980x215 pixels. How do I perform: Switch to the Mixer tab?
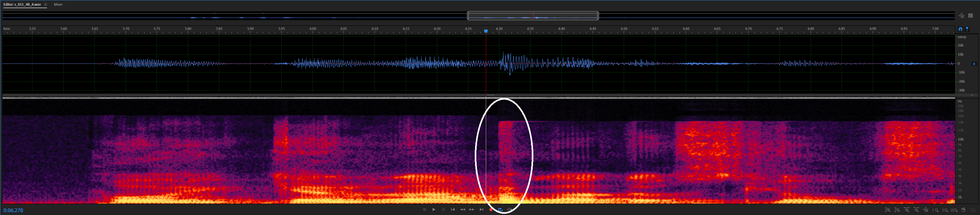[58, 5]
